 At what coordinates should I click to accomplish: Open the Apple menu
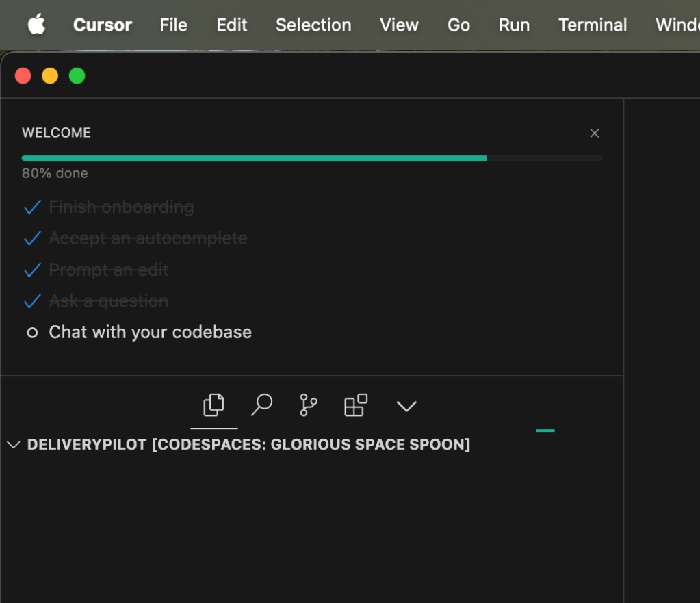tap(36, 24)
